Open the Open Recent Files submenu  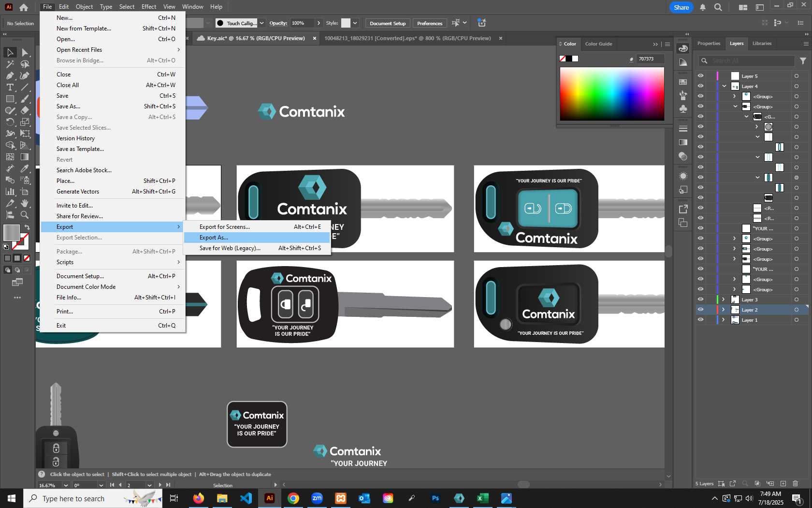(x=113, y=50)
